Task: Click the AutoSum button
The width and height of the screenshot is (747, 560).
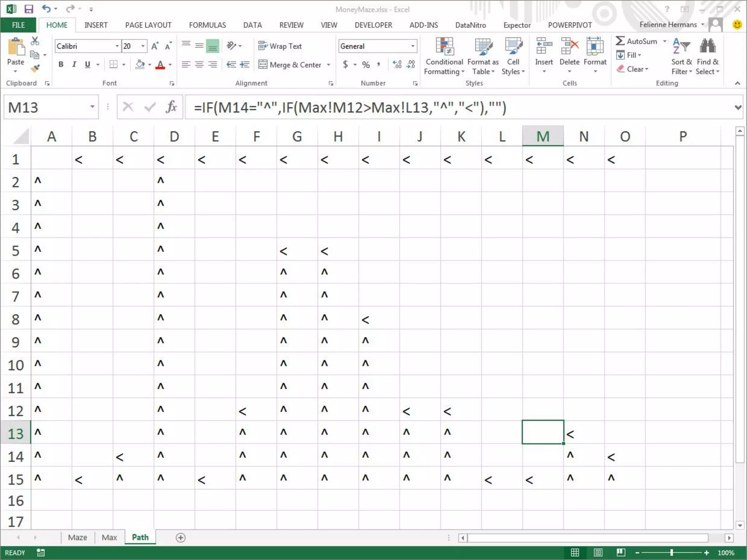Action: coord(637,41)
